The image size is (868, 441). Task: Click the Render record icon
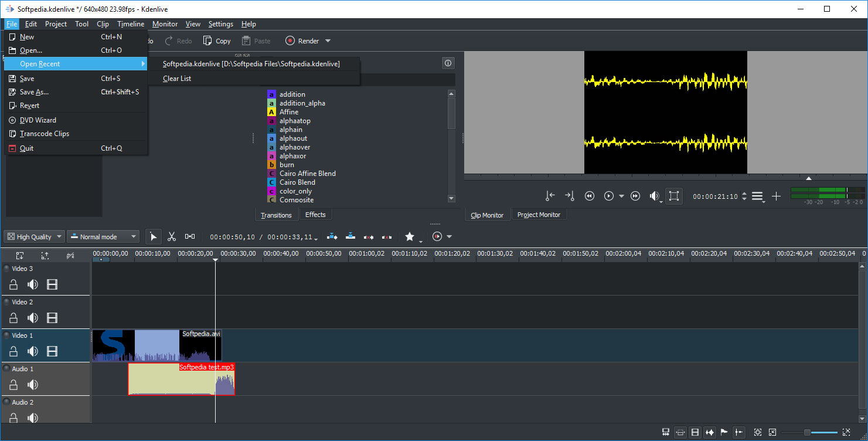(290, 41)
